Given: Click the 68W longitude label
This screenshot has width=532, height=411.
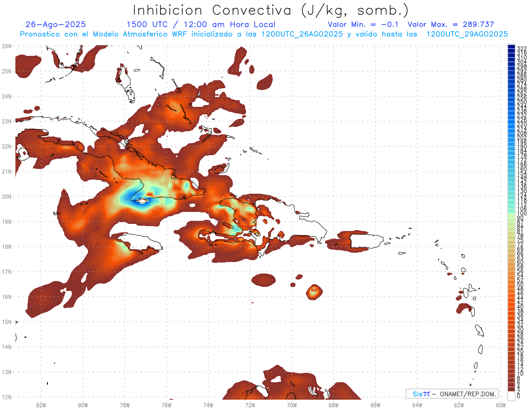Looking at the screenshot, I should [334, 405].
